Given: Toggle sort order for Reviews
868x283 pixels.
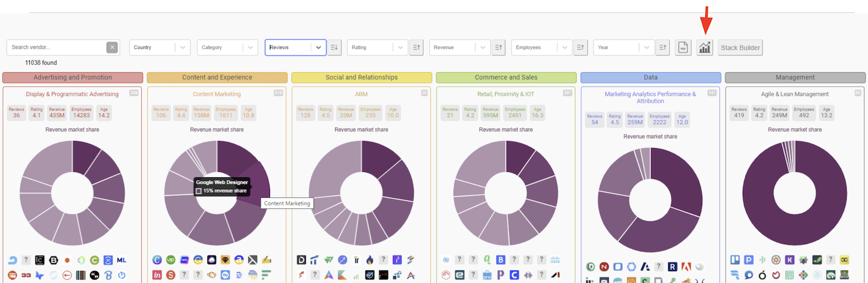Looking at the screenshot, I should [x=334, y=48].
